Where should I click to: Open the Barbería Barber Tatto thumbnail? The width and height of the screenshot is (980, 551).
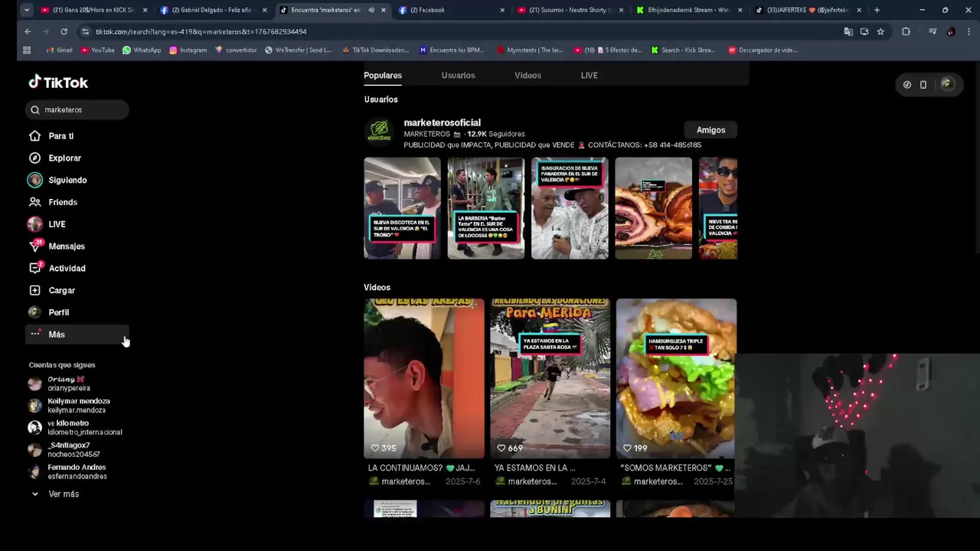pyautogui.click(x=486, y=208)
